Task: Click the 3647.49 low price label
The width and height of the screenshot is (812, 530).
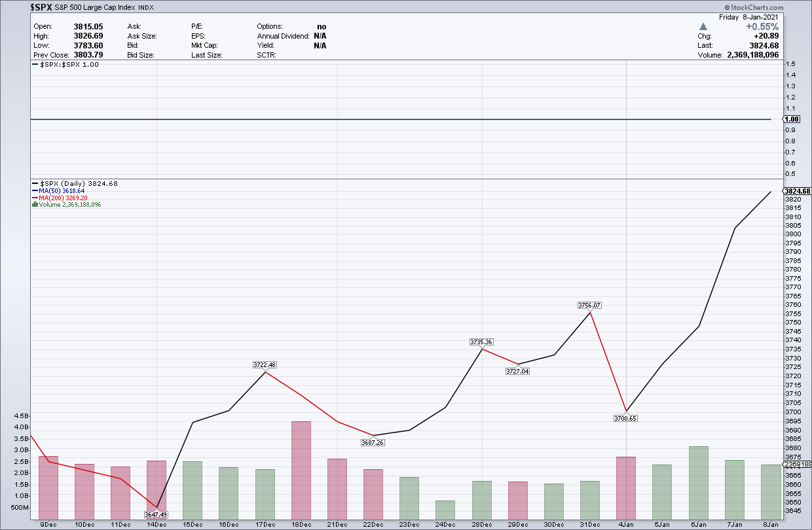Action: pyautogui.click(x=157, y=514)
